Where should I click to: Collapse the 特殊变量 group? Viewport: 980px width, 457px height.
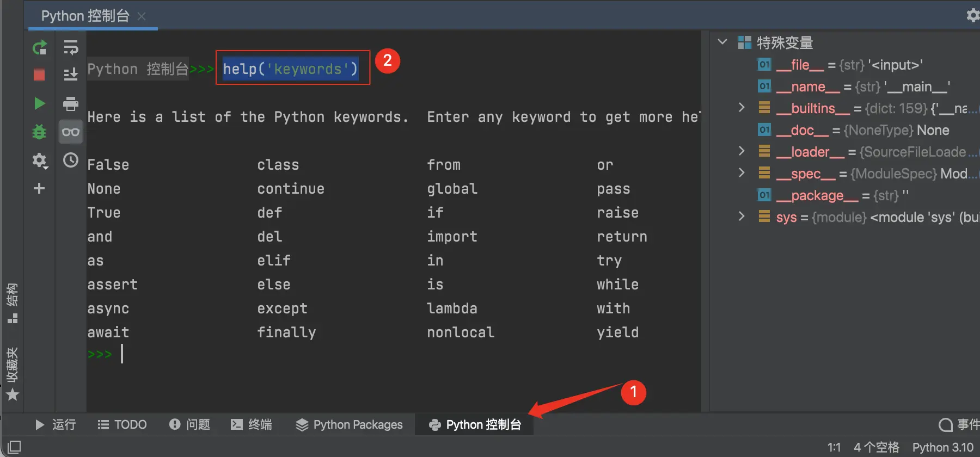pos(722,42)
